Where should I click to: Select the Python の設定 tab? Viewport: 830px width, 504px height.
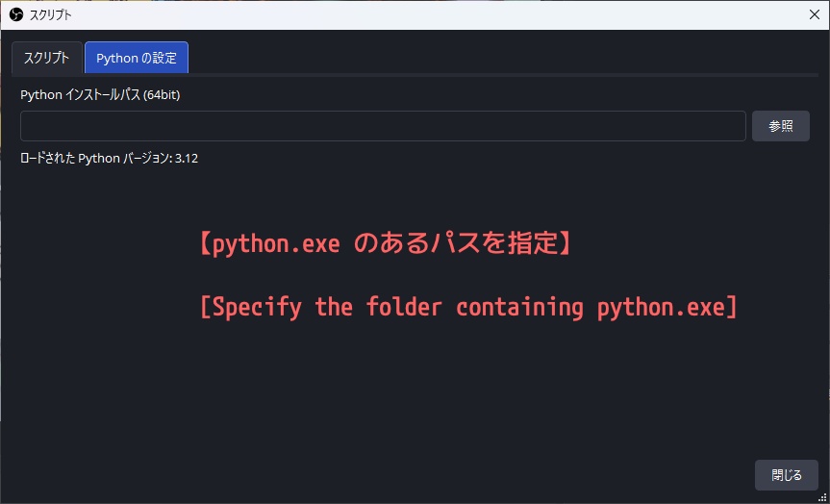(137, 58)
